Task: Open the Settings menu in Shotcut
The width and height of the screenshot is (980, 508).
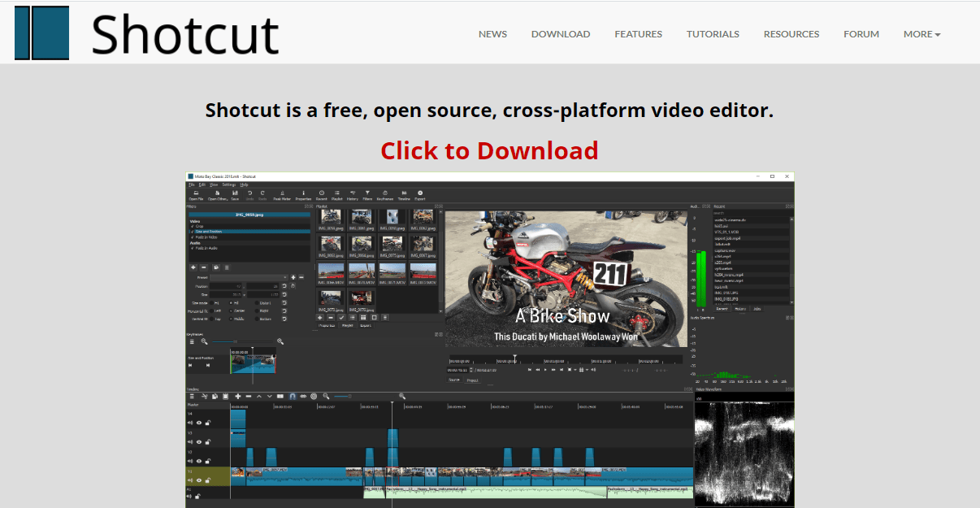Action: 229,185
